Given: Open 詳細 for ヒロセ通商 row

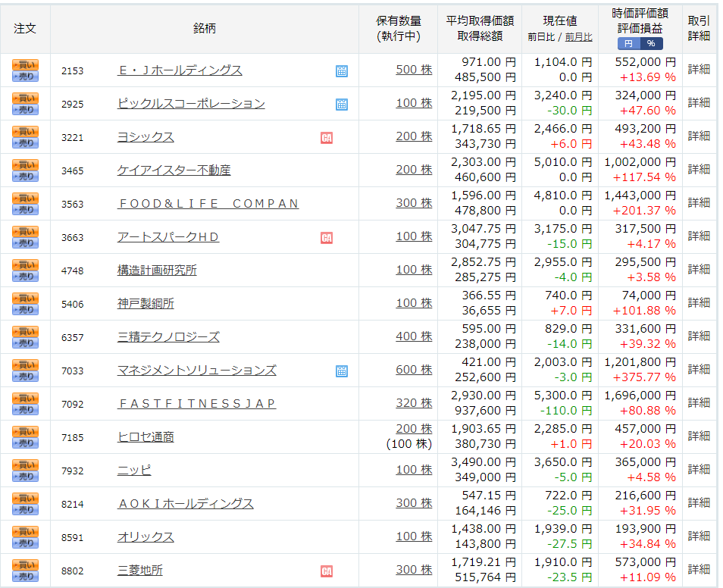Looking at the screenshot, I should (x=699, y=436).
